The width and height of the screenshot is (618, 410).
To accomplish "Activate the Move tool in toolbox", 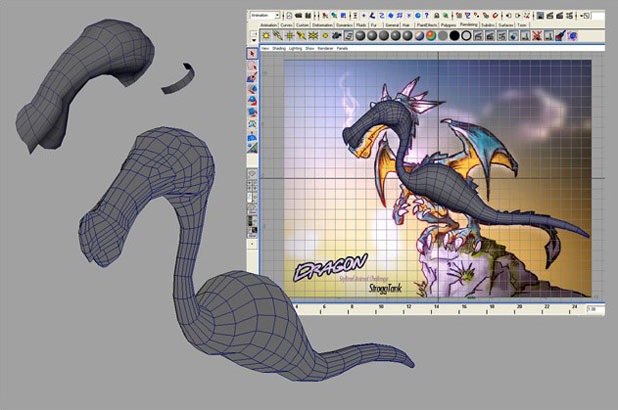I will pos(252,89).
